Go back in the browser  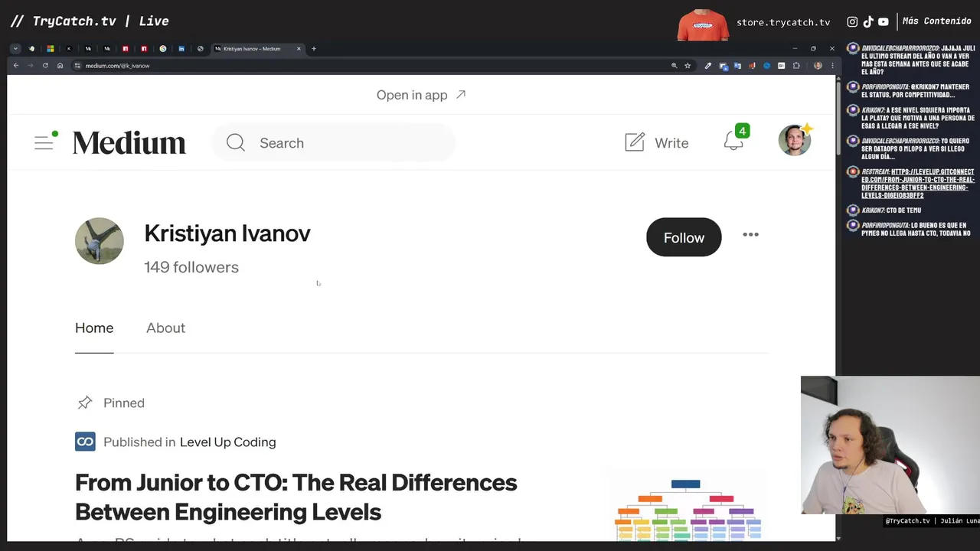click(x=16, y=66)
